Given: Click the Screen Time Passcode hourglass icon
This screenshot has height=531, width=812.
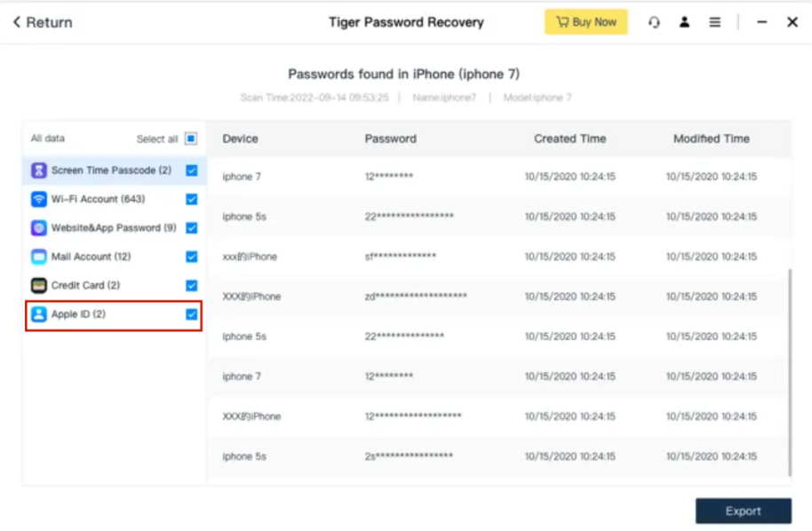Looking at the screenshot, I should (x=39, y=170).
